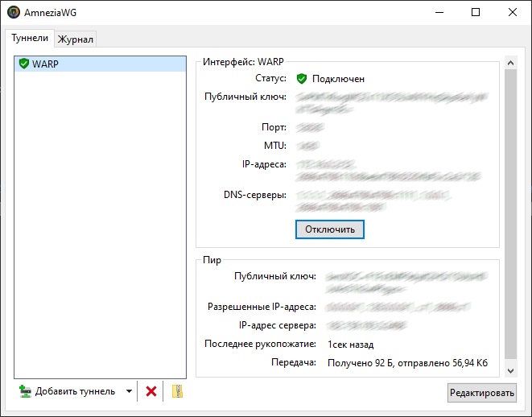Delete tunnel with the red X icon
This screenshot has width=532, height=417.
[x=151, y=391]
